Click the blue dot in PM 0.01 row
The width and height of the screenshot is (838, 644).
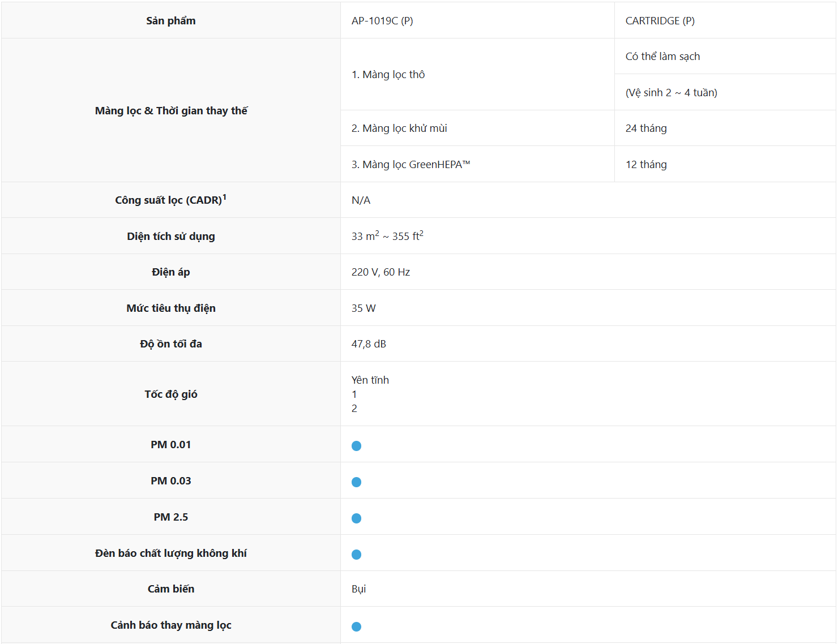click(356, 446)
